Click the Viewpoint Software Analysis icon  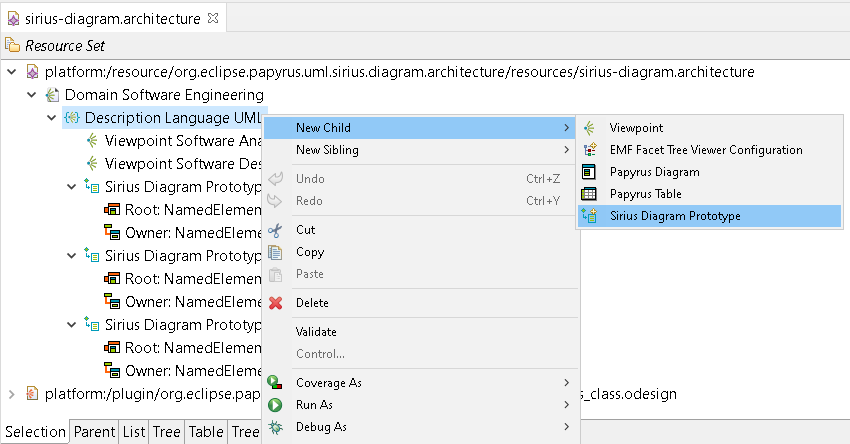pos(92,140)
